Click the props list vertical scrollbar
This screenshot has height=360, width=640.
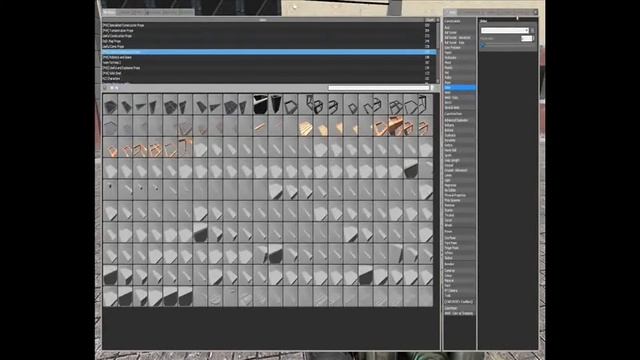pos(438,51)
